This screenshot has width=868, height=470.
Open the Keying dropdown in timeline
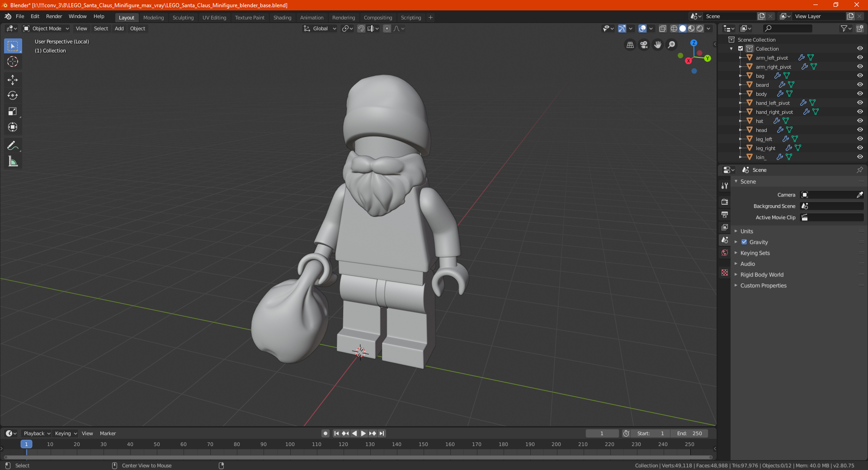pyautogui.click(x=66, y=433)
